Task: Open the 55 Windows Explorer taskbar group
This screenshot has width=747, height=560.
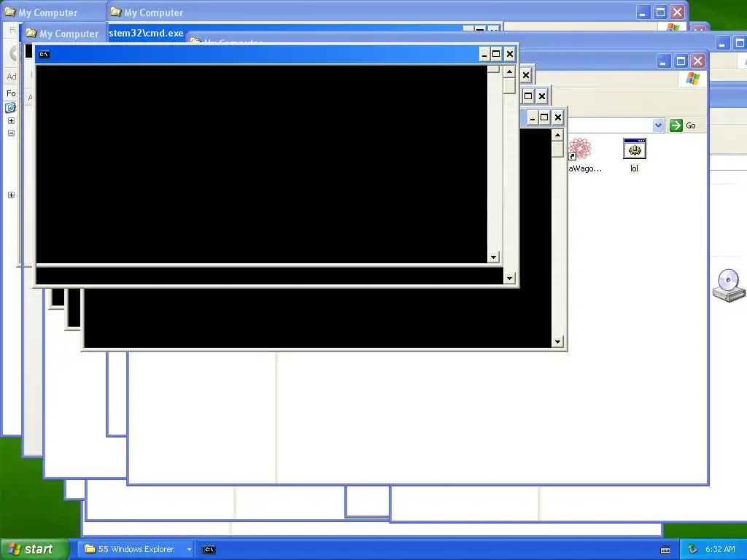Action: [135, 549]
